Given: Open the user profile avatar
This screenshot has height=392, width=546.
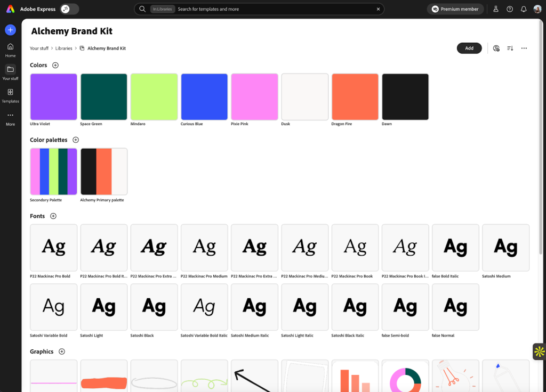Looking at the screenshot, I should click(537, 9).
